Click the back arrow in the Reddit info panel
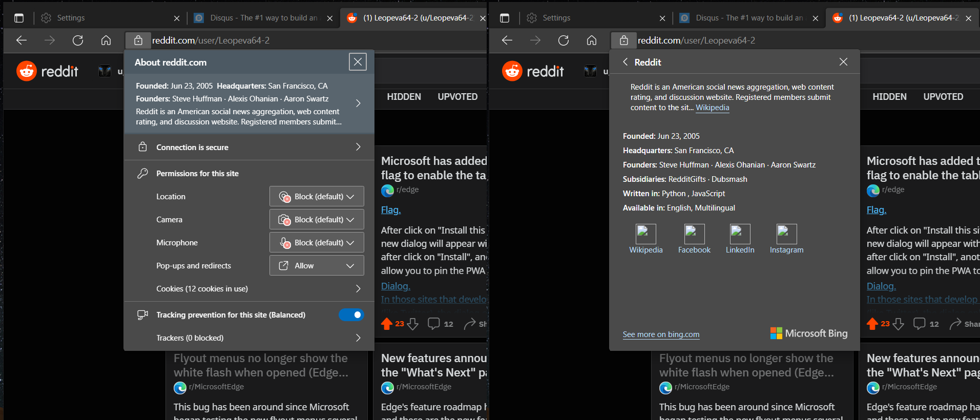 pyautogui.click(x=625, y=62)
